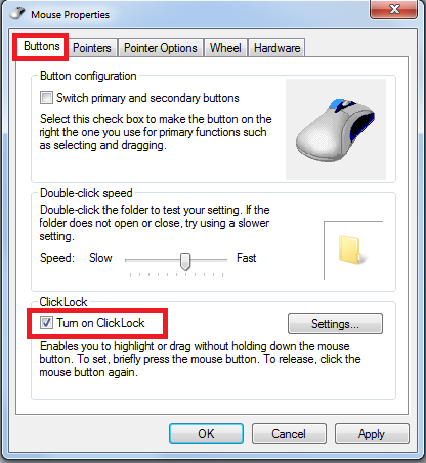Confirm with the OK button
The height and width of the screenshot is (463, 426).
tap(206, 434)
